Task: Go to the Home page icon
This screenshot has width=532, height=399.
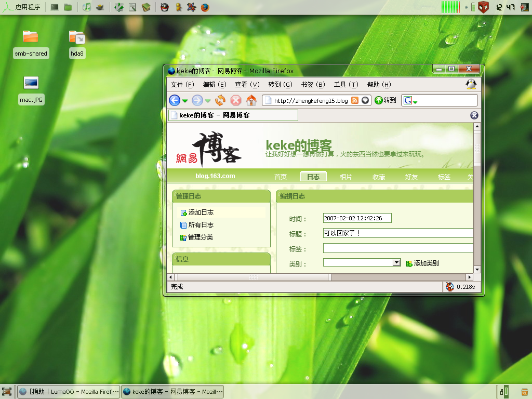Action: (251, 100)
